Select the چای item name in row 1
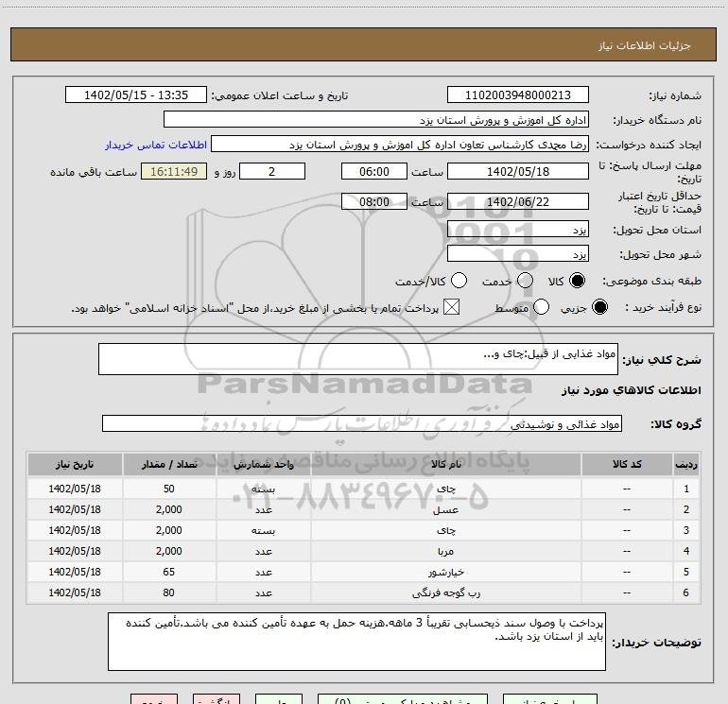Image resolution: width=728 pixels, height=704 pixels. (x=446, y=489)
